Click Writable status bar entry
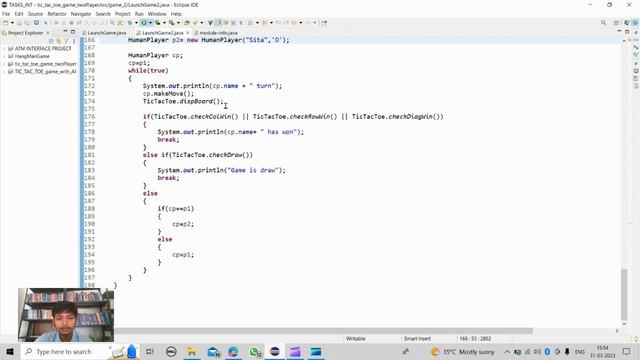The height and width of the screenshot is (360, 640). (x=356, y=339)
